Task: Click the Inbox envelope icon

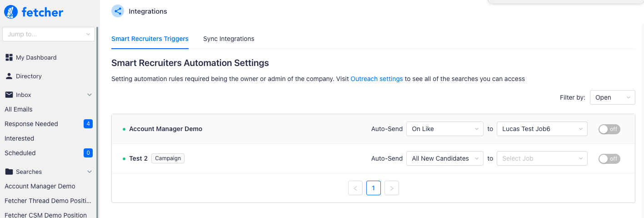Action: pyautogui.click(x=9, y=95)
